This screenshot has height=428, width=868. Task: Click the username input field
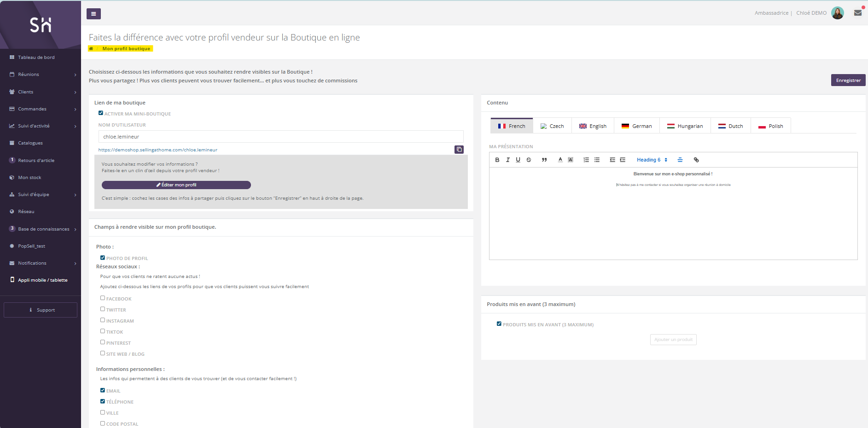(x=280, y=137)
